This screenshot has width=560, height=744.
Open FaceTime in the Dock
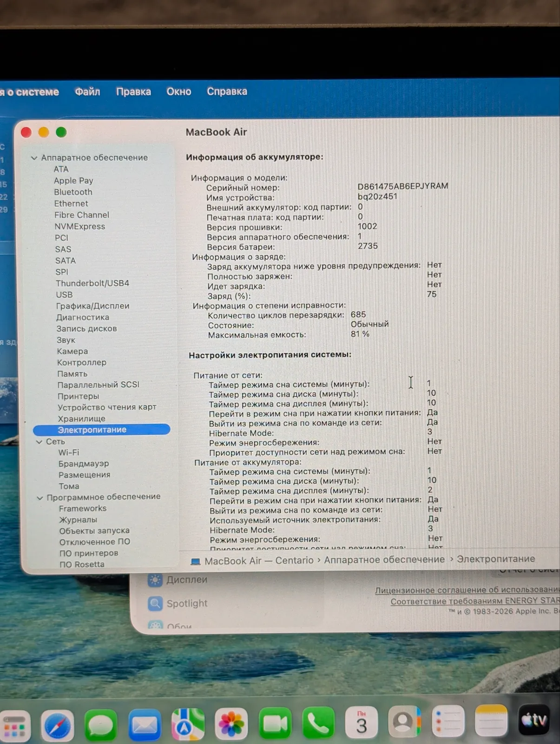click(x=275, y=724)
